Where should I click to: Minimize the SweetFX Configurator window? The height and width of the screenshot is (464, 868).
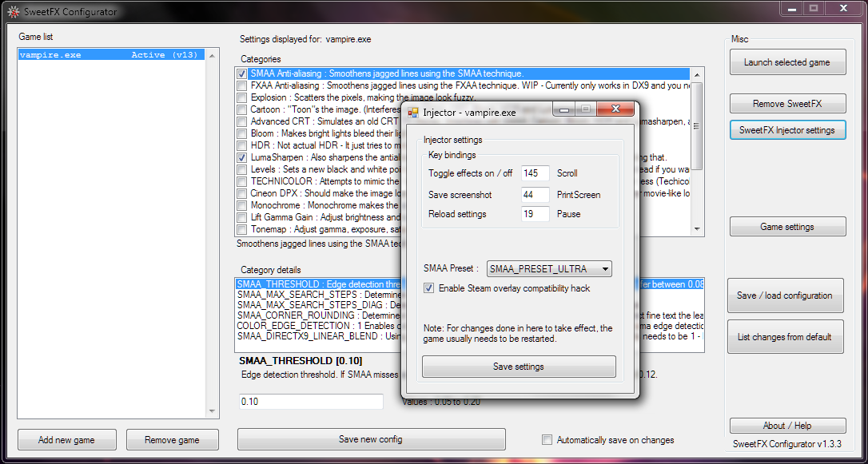(791, 8)
